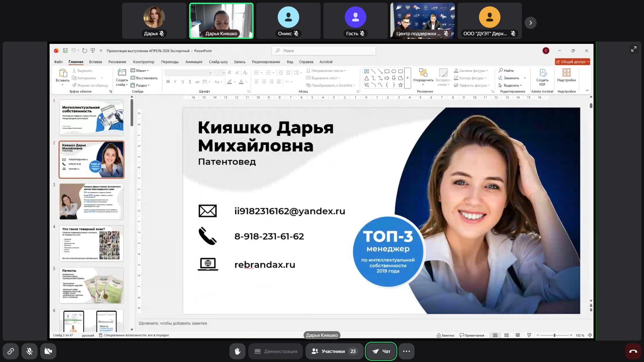The width and height of the screenshot is (644, 362).
Task: Toggle camera on or off
Action: click(48, 351)
